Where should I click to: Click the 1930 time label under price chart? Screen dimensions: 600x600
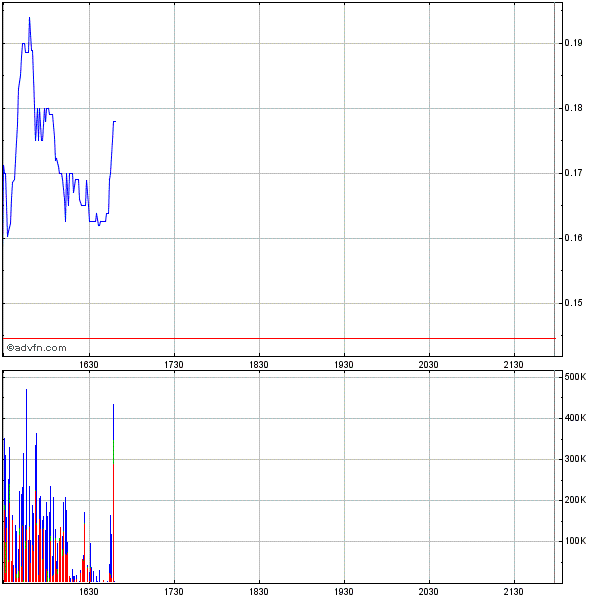point(344,365)
